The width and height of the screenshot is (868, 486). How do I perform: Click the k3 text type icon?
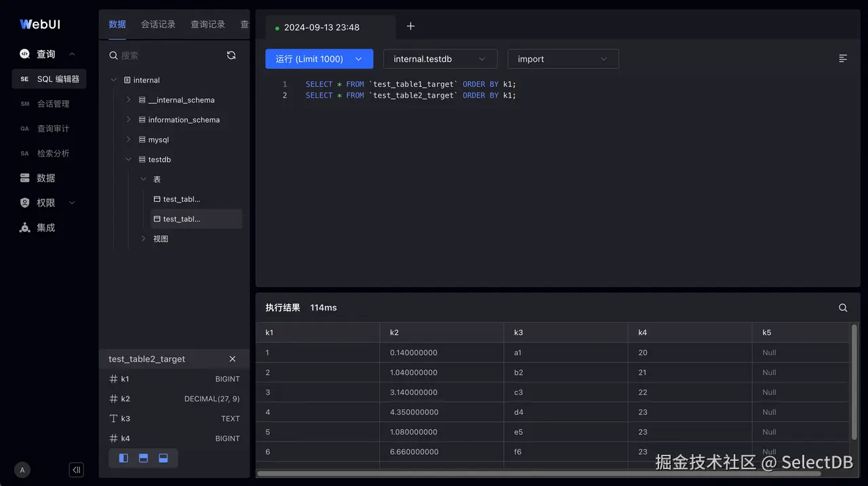(113, 419)
